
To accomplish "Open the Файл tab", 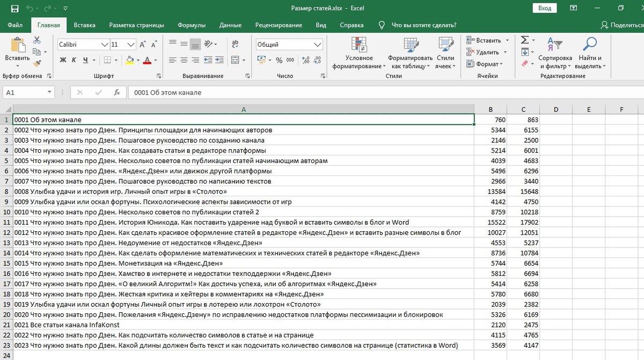I will 15,25.
